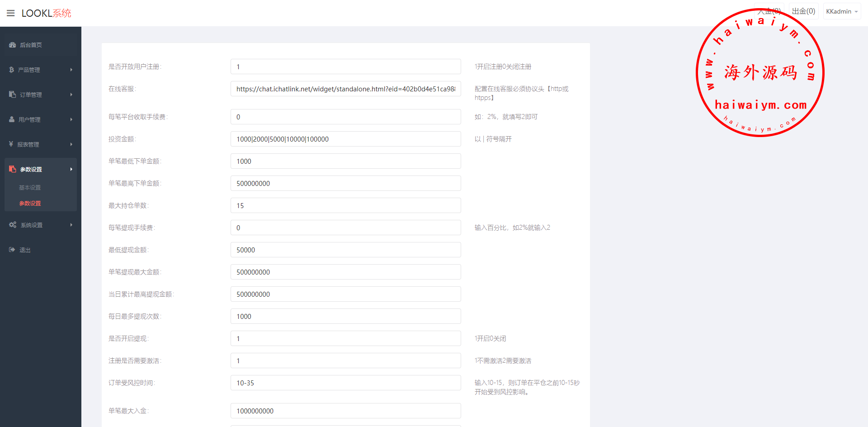Click the copy icon beside 订单管理
The height and width of the screenshot is (427, 868).
(x=13, y=95)
